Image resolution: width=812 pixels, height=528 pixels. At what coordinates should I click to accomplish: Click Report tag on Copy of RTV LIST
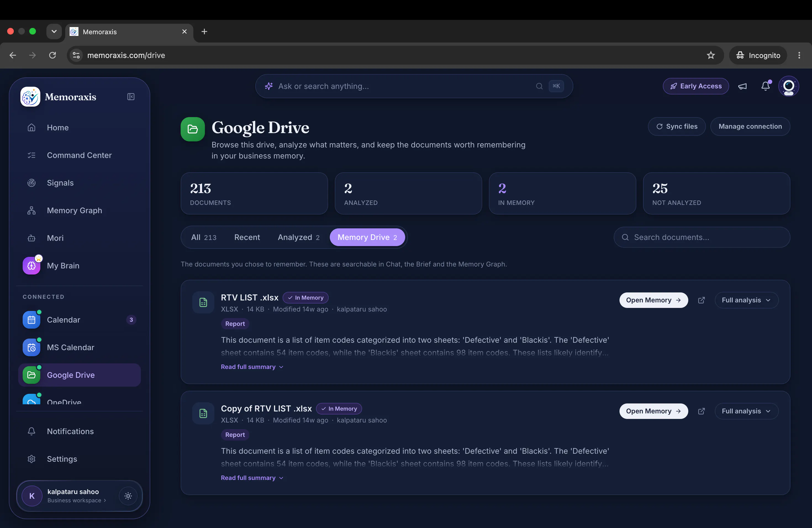[x=235, y=435]
